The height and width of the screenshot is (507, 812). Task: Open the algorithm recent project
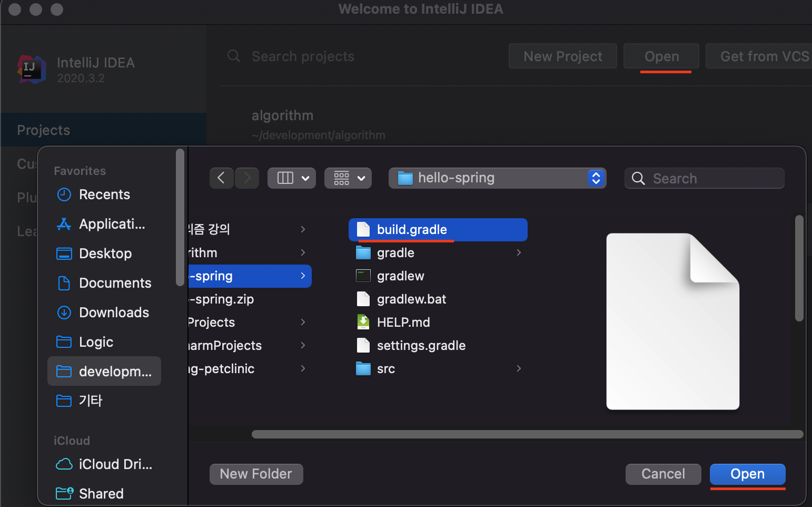(x=318, y=124)
